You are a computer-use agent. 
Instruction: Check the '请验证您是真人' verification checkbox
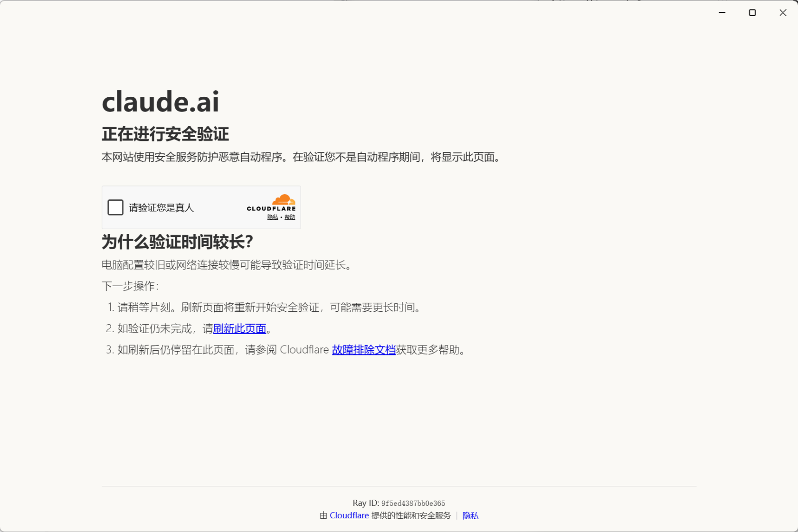pyautogui.click(x=115, y=207)
